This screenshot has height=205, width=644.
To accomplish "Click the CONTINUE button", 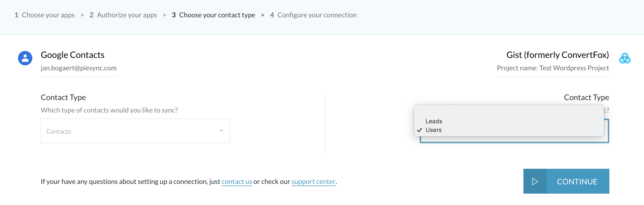I will click(566, 181).
